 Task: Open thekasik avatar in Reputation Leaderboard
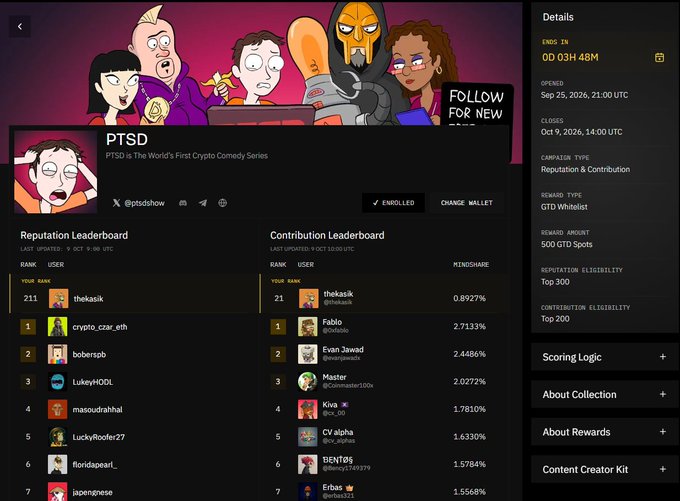pos(59,298)
